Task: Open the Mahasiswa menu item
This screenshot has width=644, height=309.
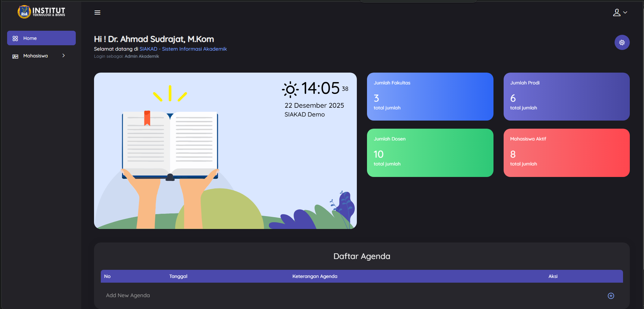Action: [36, 56]
